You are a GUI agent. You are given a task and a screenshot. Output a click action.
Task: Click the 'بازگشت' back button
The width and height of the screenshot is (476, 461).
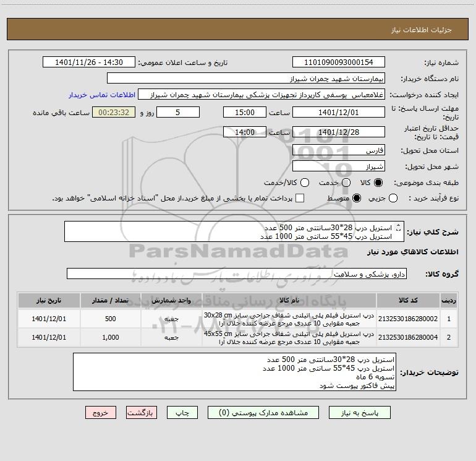(x=142, y=412)
